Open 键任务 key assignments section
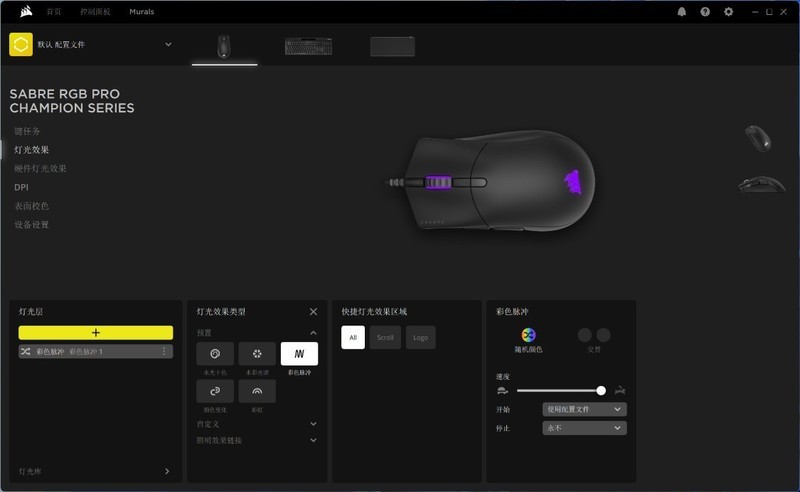 [x=27, y=131]
